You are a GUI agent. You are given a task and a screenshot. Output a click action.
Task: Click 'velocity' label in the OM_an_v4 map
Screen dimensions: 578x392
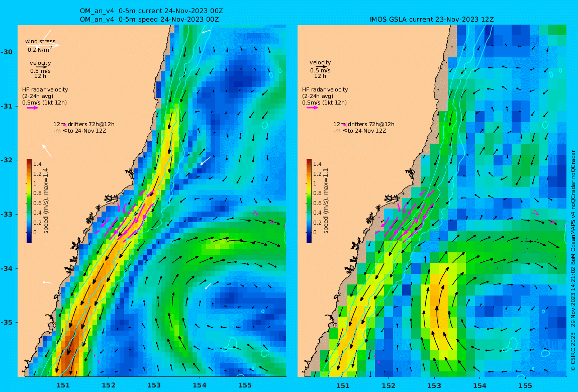(40, 63)
